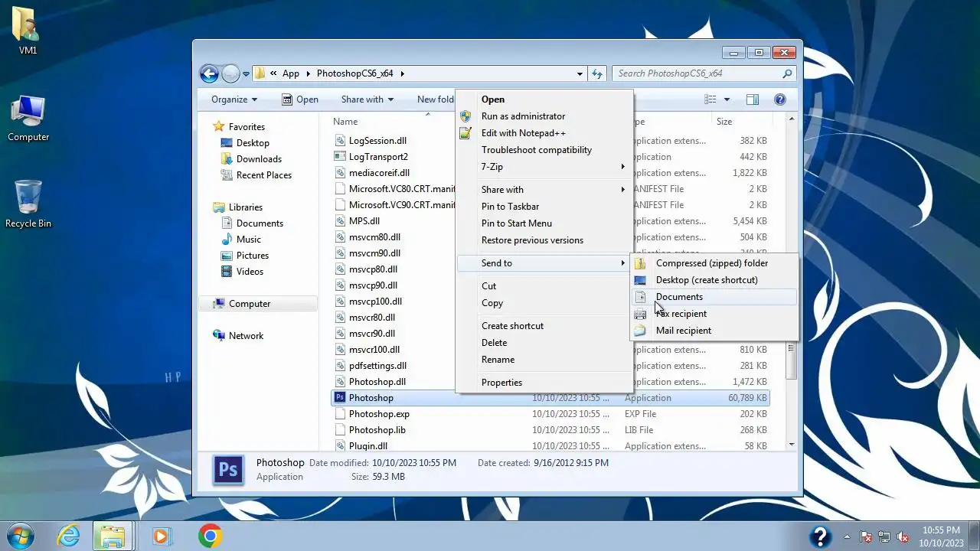Click Compressed (zipped) folder icon in submenu
This screenshot has width=980, height=551.
(640, 263)
